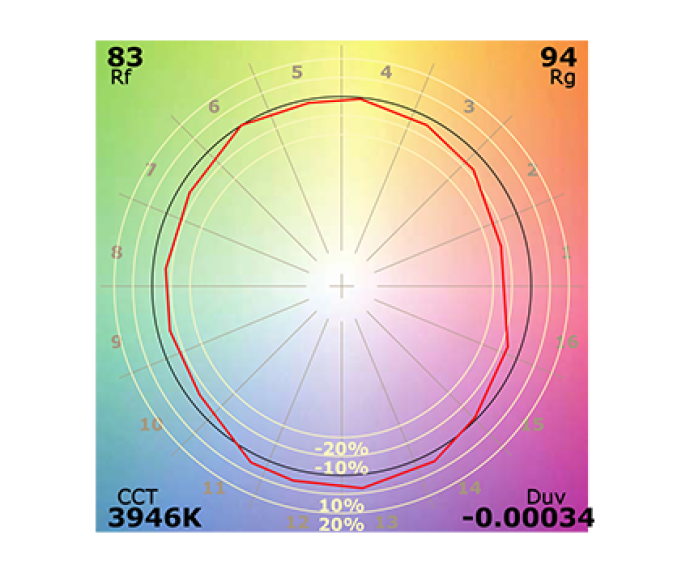This screenshot has height=573, width=690.
Task: Click the 20% ring label
Action: [x=341, y=525]
